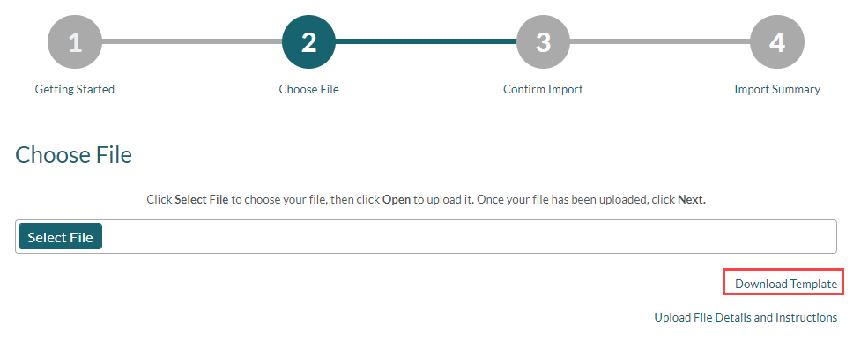Viewport: 868px width, 341px height.
Task: Open the Getting Started step label
Action: [x=75, y=89]
